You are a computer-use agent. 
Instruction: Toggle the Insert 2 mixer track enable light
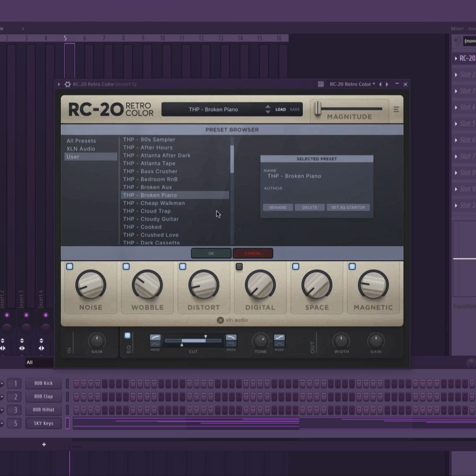point(7,315)
